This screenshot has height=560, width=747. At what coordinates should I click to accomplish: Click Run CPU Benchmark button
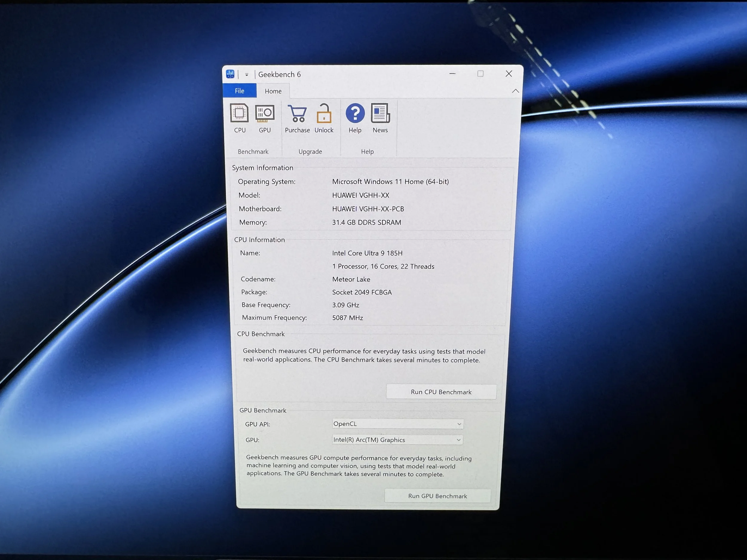pyautogui.click(x=441, y=392)
